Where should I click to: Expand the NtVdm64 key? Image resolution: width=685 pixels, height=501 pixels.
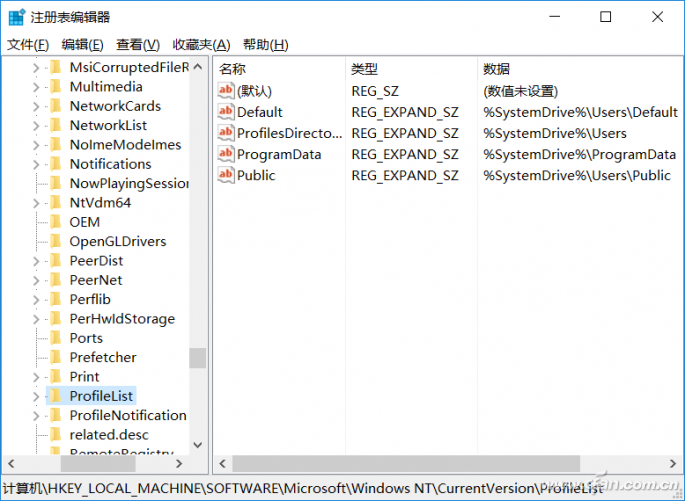pos(36,203)
